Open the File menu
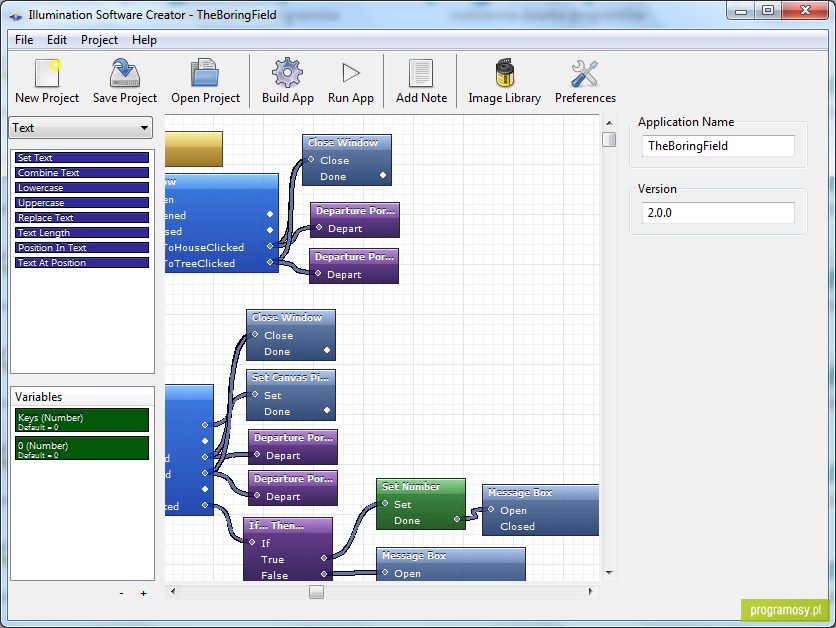 pos(24,40)
